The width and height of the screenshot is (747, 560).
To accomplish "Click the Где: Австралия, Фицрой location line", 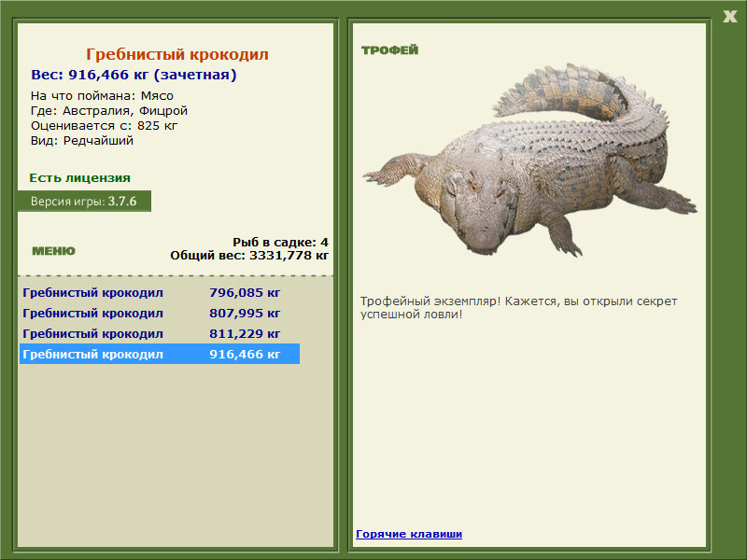I will [109, 111].
